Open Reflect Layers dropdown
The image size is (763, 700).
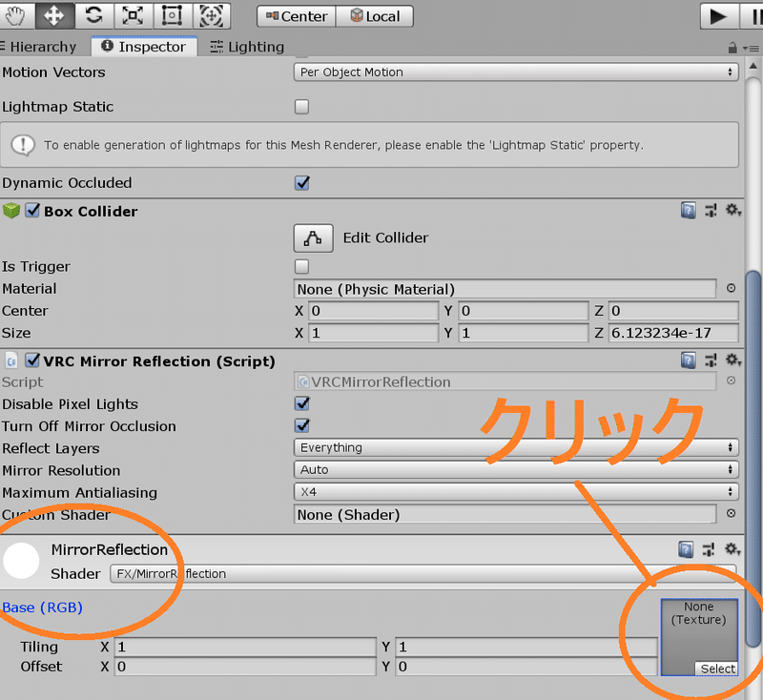(x=516, y=447)
